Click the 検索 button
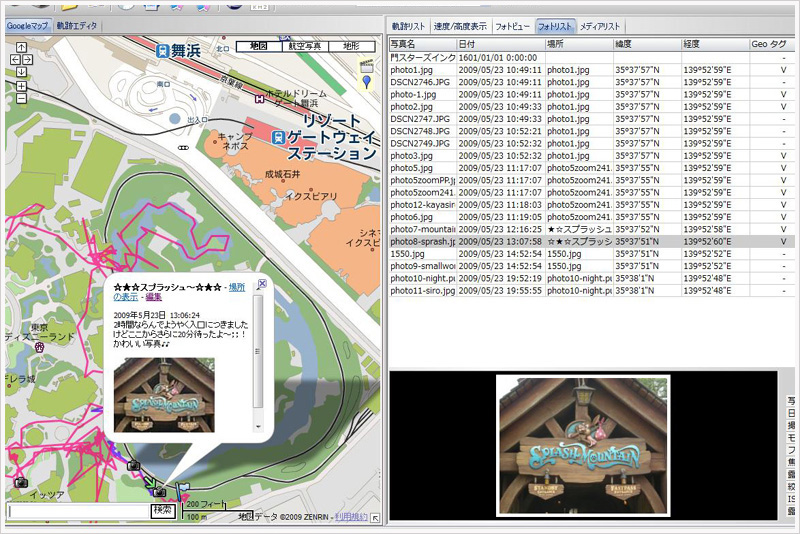This screenshot has width=800, height=534. 163,510
